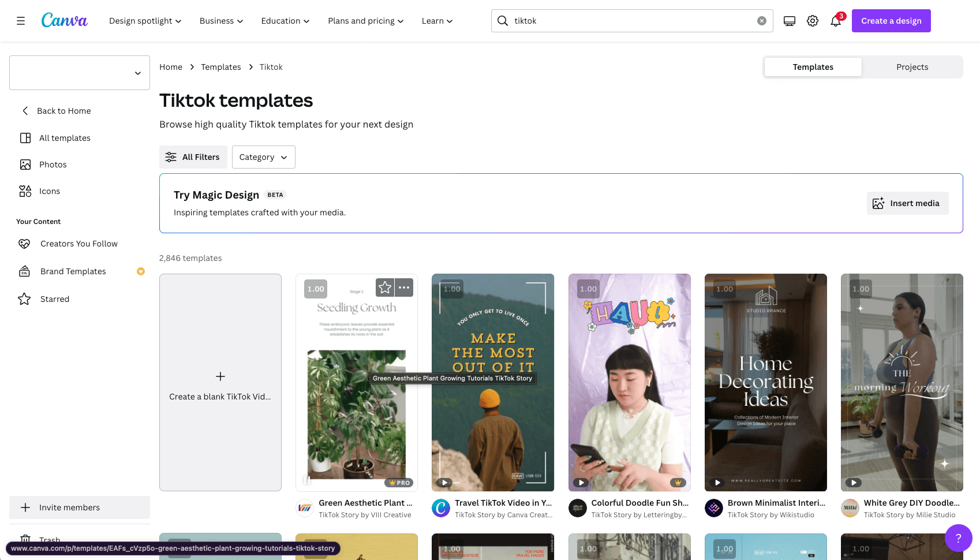
Task: Click the Brand Templates crown badge
Action: click(x=141, y=271)
